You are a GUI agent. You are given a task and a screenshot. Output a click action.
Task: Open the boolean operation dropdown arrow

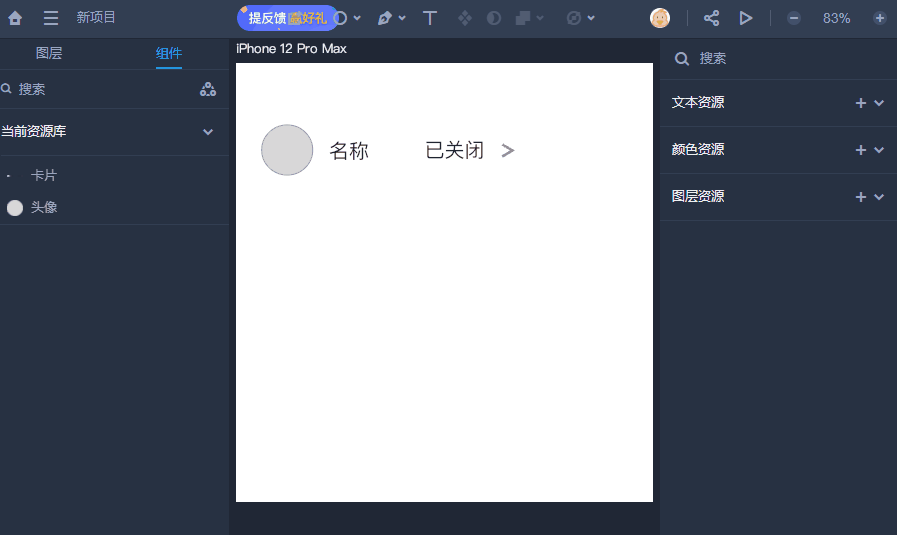tap(539, 18)
